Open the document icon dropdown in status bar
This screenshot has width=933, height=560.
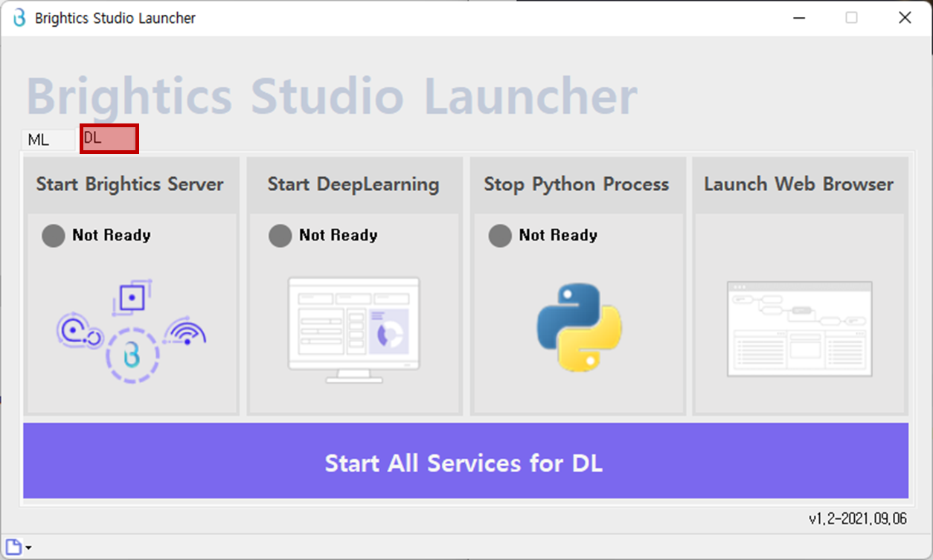(19, 547)
